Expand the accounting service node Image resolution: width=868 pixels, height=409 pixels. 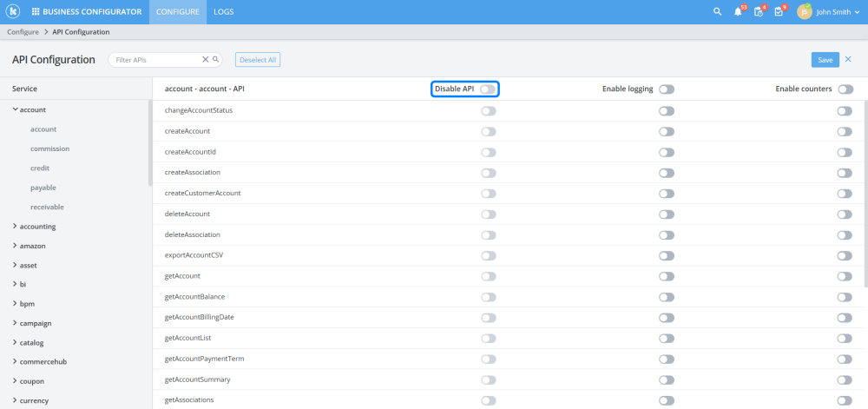pos(15,227)
